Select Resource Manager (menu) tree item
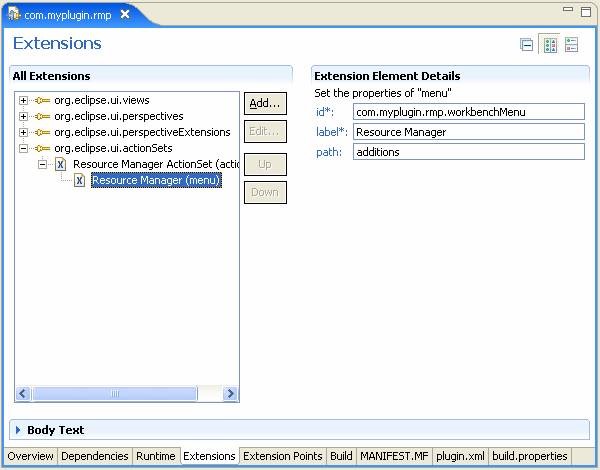This screenshot has width=600, height=470. (x=155, y=181)
